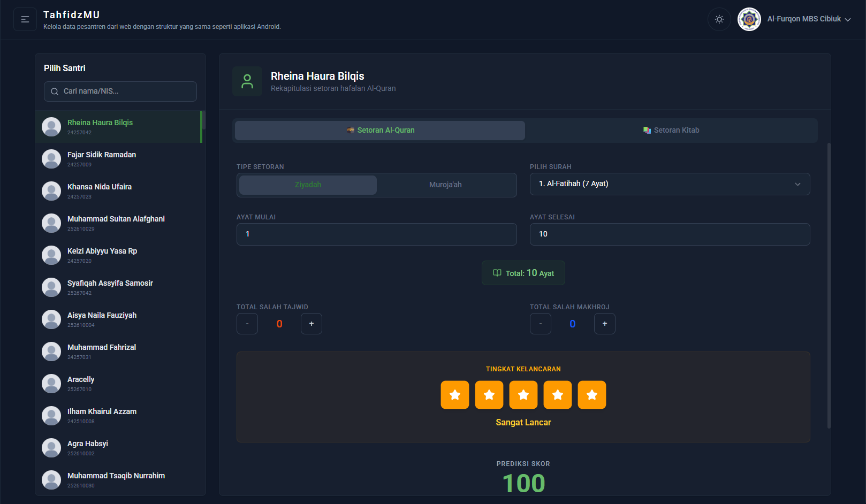
Task: Click the Ayat Selesai input field
Action: click(x=670, y=234)
